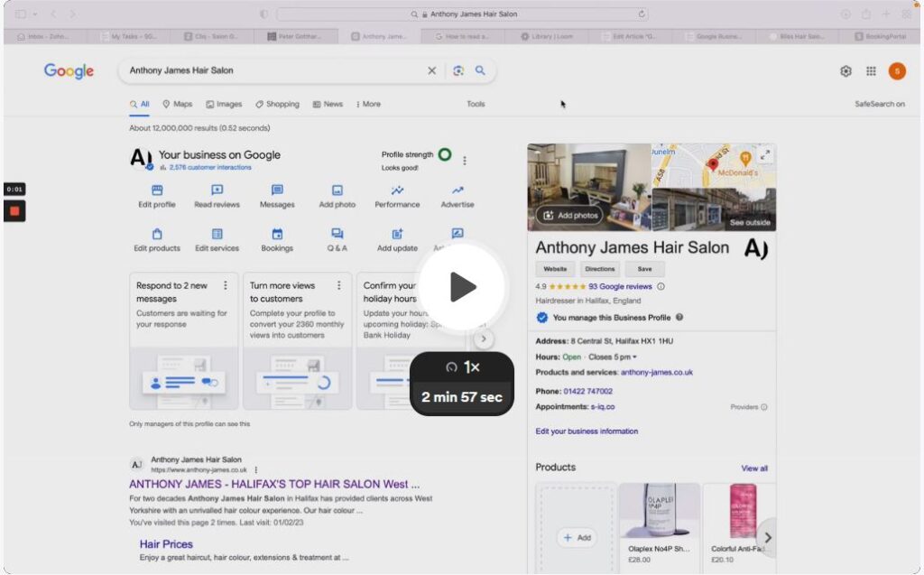924x575 pixels.
Task: Open the 93 Google reviews link
Action: 620,287
